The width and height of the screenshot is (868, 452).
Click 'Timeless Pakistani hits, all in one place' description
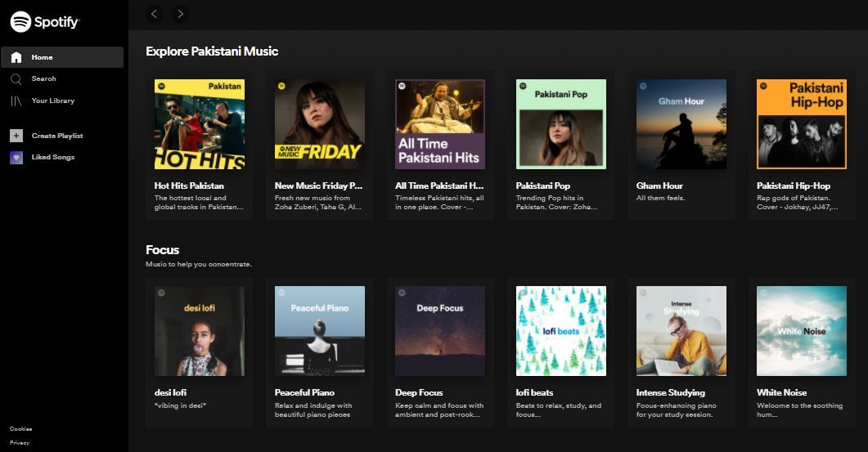click(439, 203)
